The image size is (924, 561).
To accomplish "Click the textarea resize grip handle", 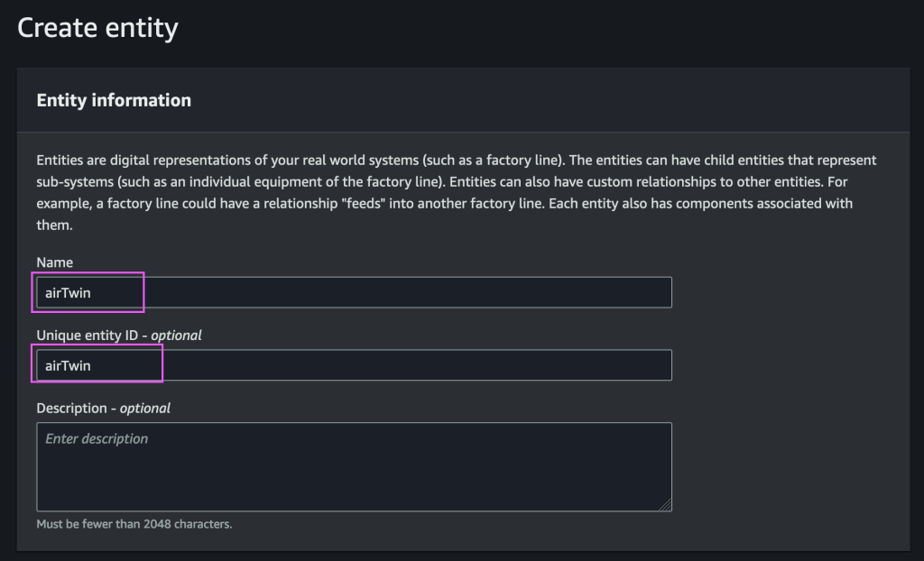I will pos(666,505).
